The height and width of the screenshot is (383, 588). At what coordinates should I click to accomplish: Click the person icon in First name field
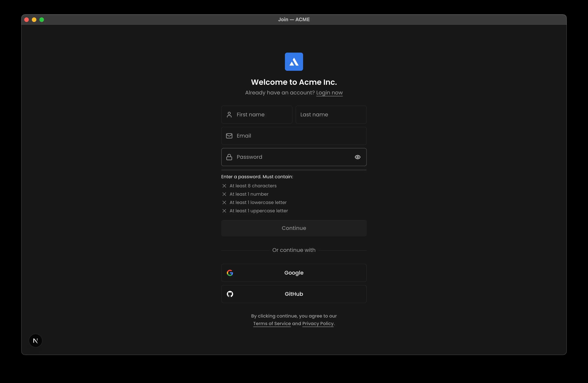[229, 115]
